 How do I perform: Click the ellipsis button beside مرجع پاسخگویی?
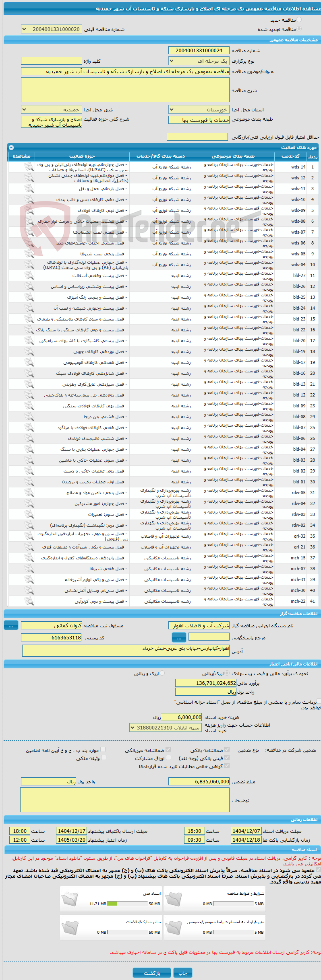[x=179, y=637]
